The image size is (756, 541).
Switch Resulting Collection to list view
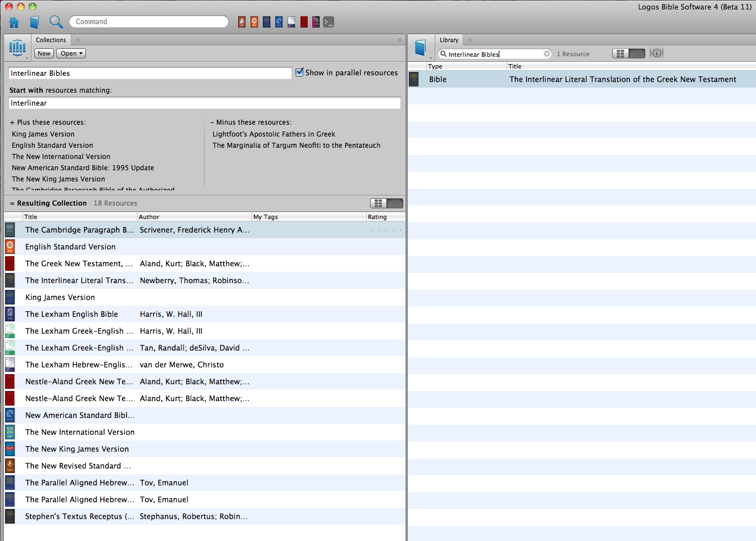pyautogui.click(x=395, y=203)
